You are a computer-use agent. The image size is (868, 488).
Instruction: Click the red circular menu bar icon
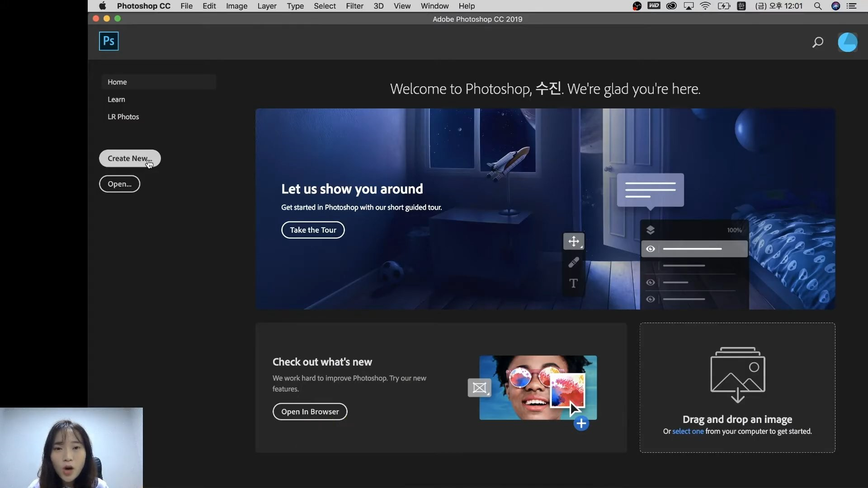(x=637, y=6)
